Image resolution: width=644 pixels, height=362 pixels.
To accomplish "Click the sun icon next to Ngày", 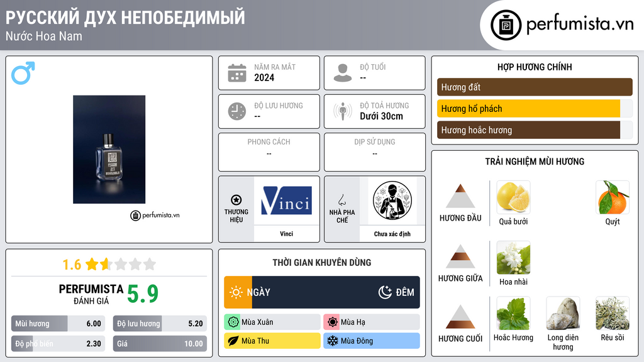I will (236, 292).
